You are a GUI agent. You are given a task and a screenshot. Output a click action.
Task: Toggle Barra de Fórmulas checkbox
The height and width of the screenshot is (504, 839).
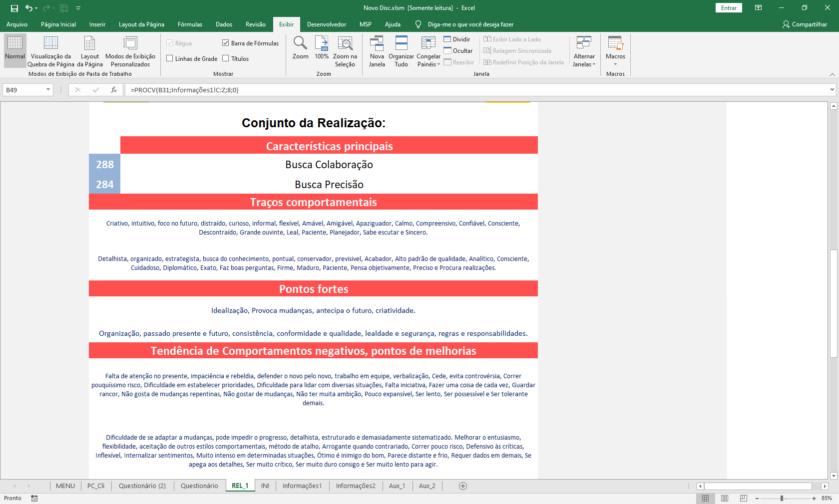click(226, 43)
